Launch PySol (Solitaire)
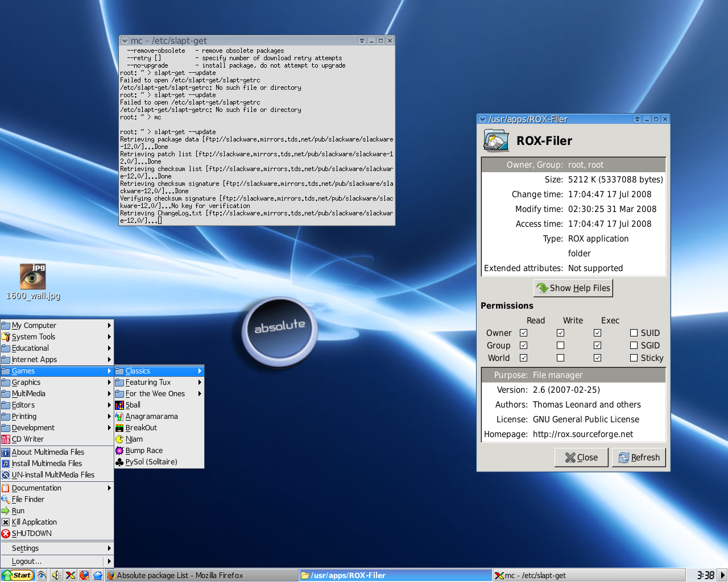Screen dimensions: 728x582 tap(159, 462)
